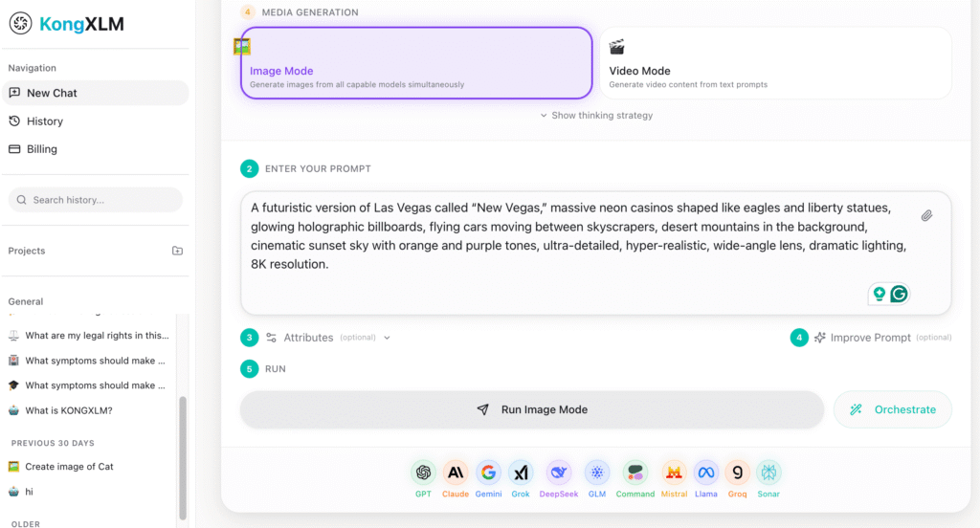The image size is (980, 528).
Task: Click the paperclip attach file icon
Action: (x=926, y=216)
